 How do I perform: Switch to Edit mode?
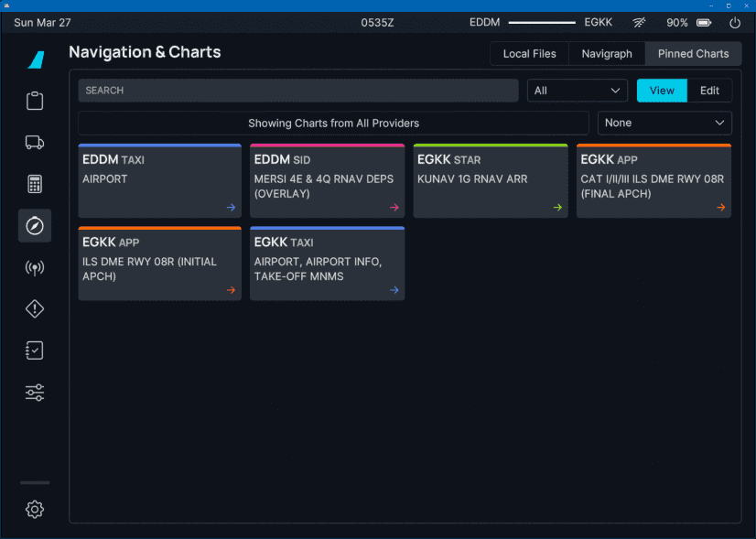point(709,91)
